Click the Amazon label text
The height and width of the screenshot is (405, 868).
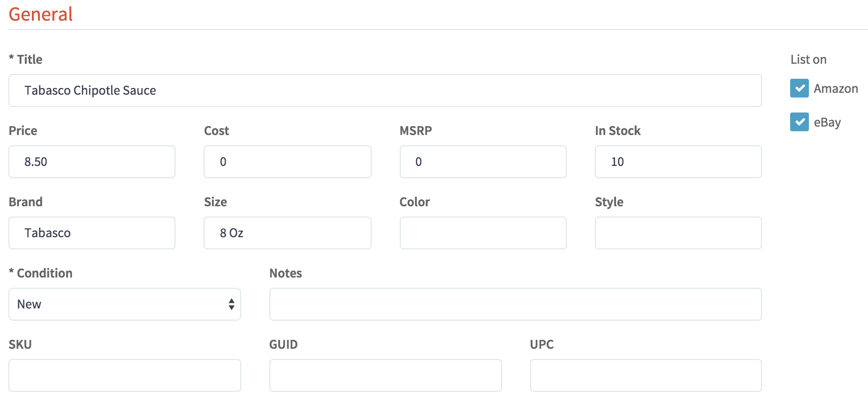coord(836,89)
